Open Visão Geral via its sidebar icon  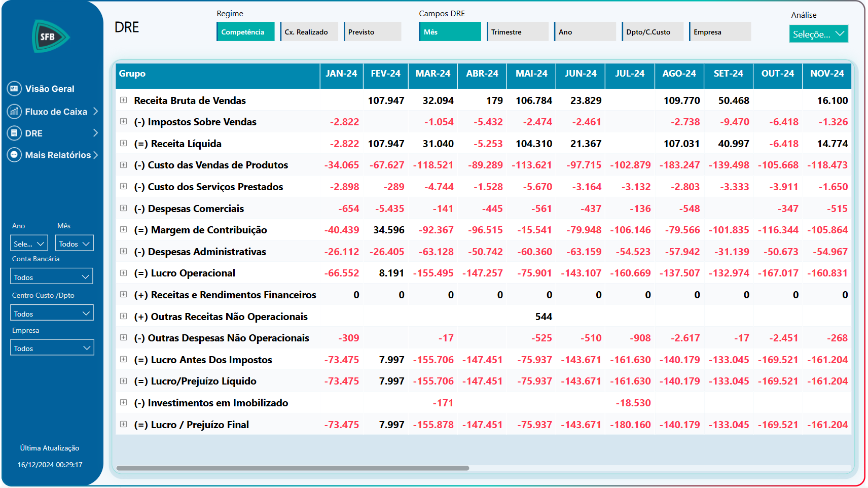(14, 89)
